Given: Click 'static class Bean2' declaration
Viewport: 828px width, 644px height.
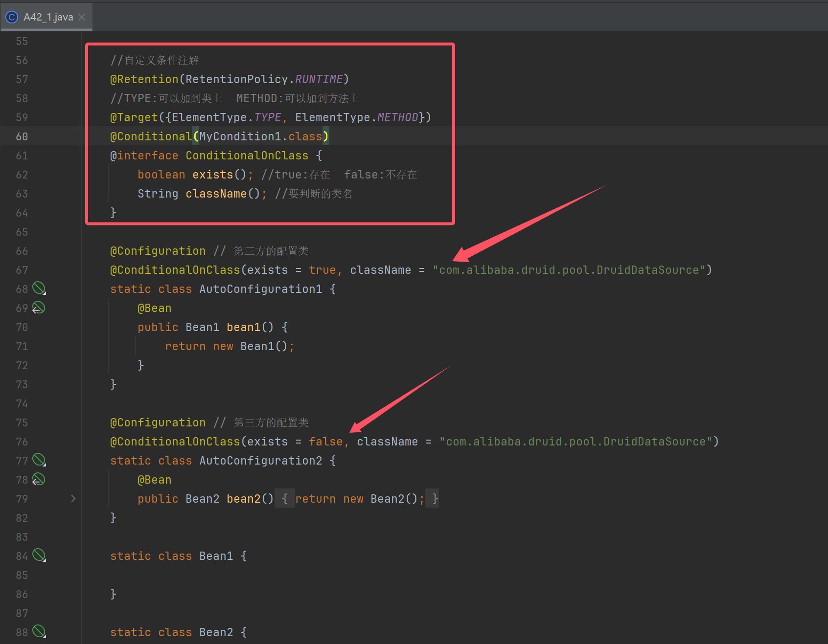Looking at the screenshot, I should (x=171, y=632).
